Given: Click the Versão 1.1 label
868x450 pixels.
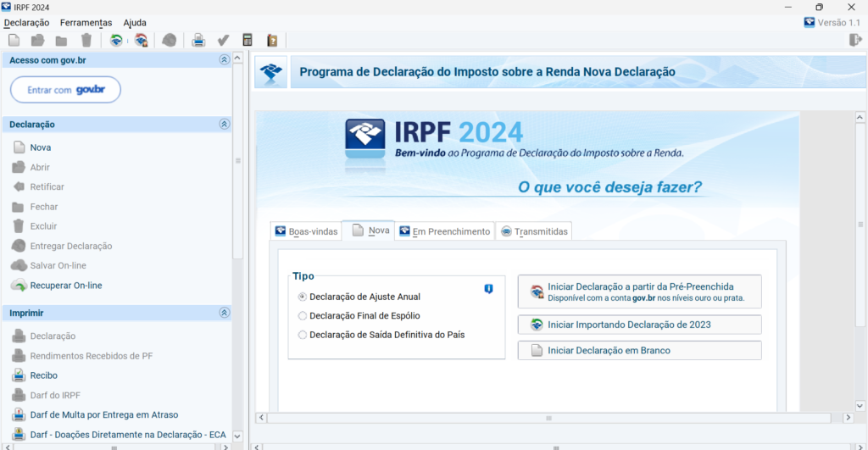Looking at the screenshot, I should tap(838, 23).
